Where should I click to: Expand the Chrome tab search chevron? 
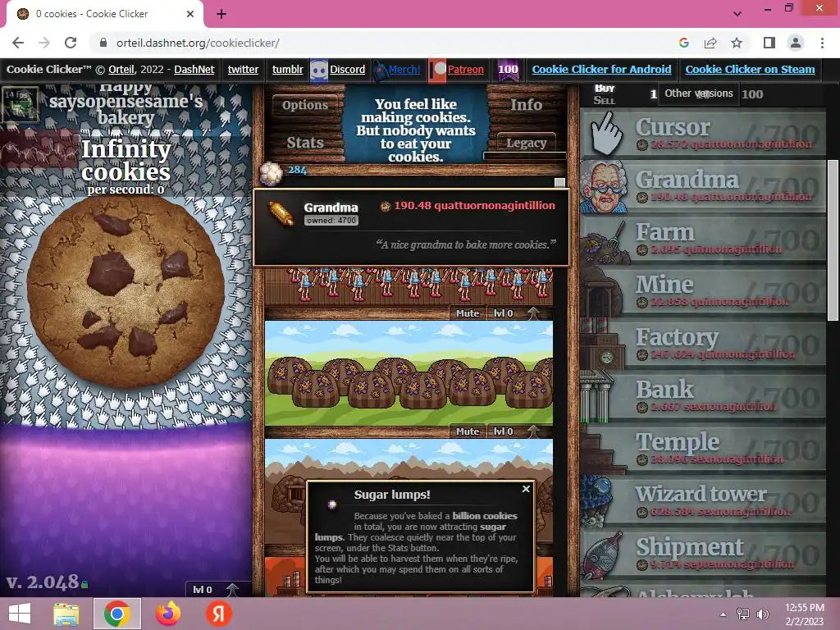tap(737, 13)
